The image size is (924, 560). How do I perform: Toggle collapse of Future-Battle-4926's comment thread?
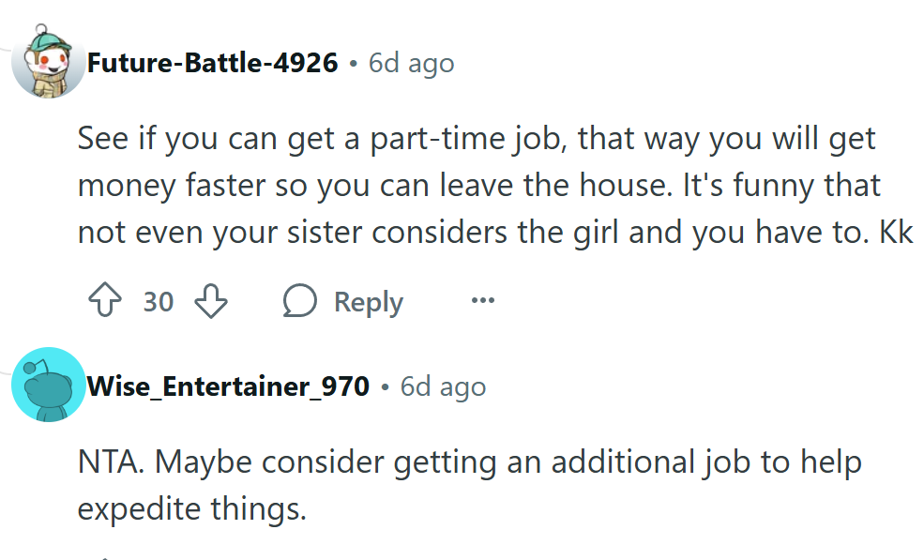pyautogui.click(x=49, y=63)
